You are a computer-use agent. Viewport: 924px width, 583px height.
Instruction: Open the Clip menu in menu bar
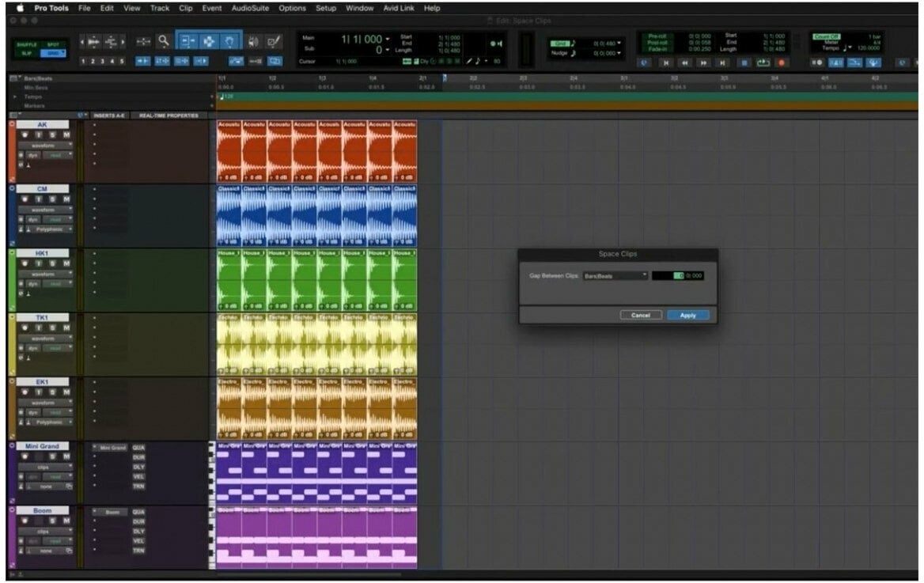point(185,8)
